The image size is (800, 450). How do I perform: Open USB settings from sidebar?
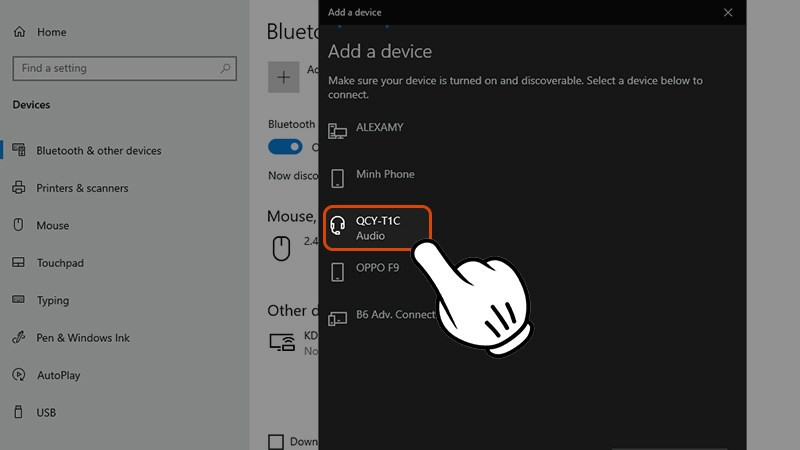[x=46, y=412]
